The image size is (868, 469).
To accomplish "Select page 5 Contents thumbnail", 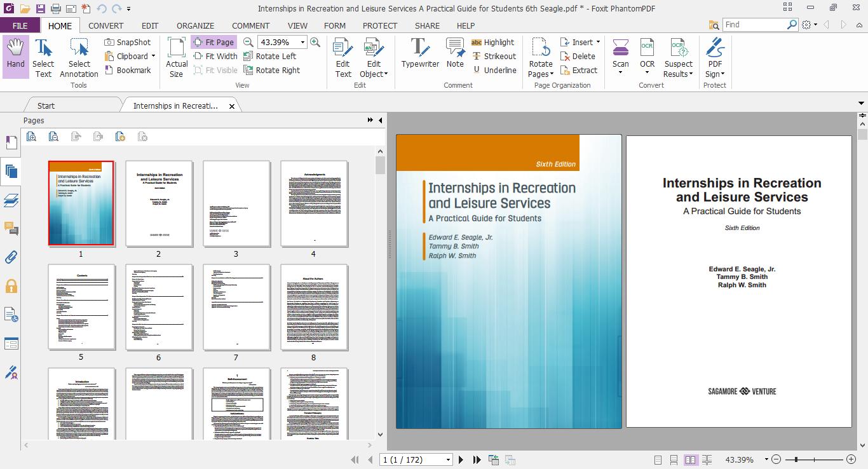I will point(81,307).
